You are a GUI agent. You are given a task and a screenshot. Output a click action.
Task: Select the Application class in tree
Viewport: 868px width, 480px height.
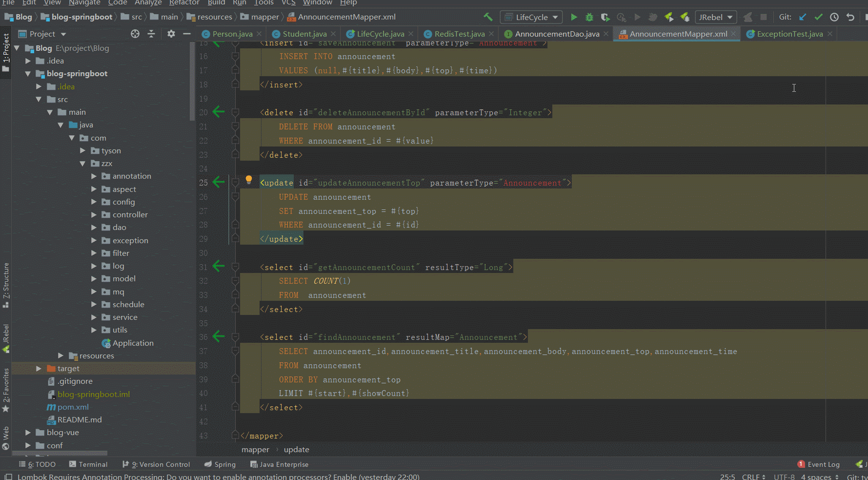pos(133,343)
